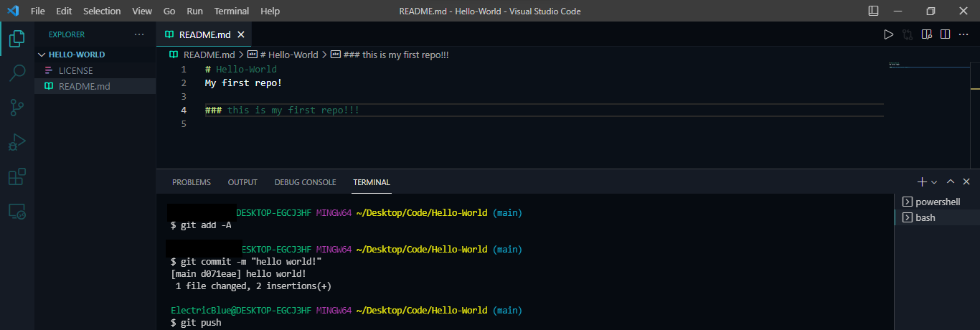Screen dimensions: 980x330
Task: Open the Help menu
Action: click(x=270, y=11)
